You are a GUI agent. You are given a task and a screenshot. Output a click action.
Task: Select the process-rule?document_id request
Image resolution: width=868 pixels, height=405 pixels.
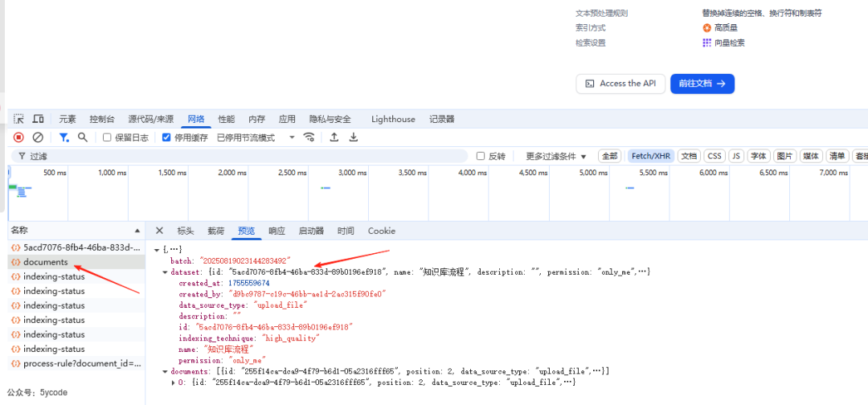[x=76, y=363]
